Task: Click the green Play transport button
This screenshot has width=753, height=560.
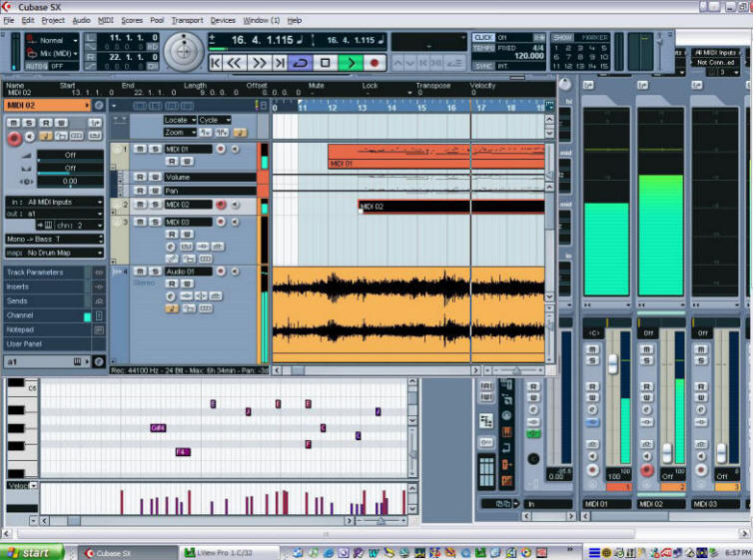Action: (350, 62)
